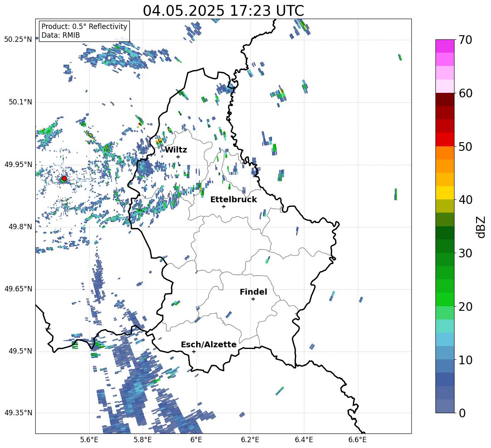Click the 49.5°N latitude label
The image size is (491, 448).
[x=20, y=351]
